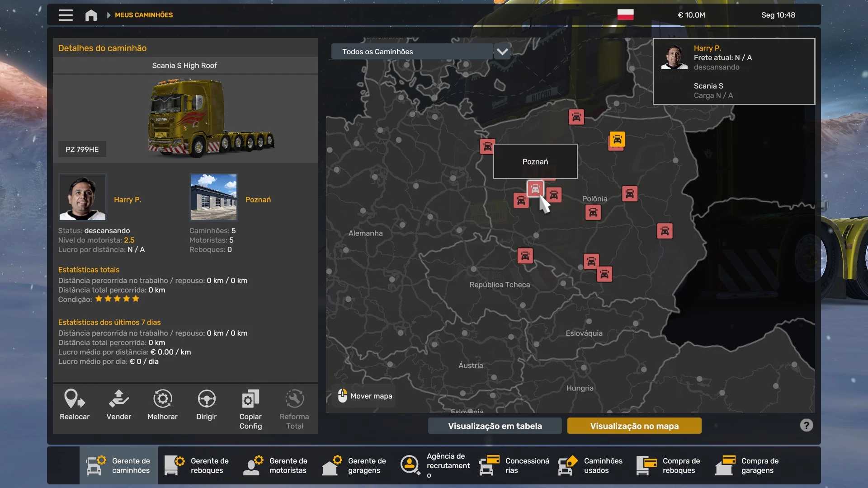Screen dimensions: 868x488
Task: Go to the home screen icon
Action: [91, 15]
